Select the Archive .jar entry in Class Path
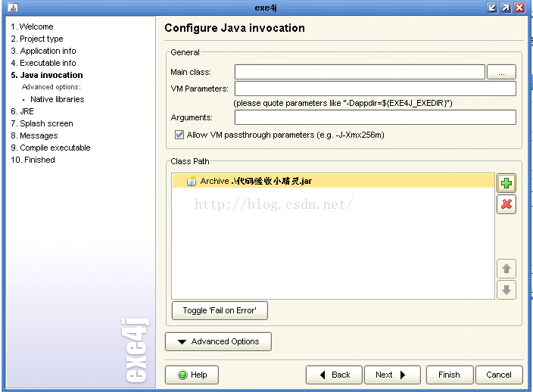This screenshot has width=533, height=392. coord(333,181)
